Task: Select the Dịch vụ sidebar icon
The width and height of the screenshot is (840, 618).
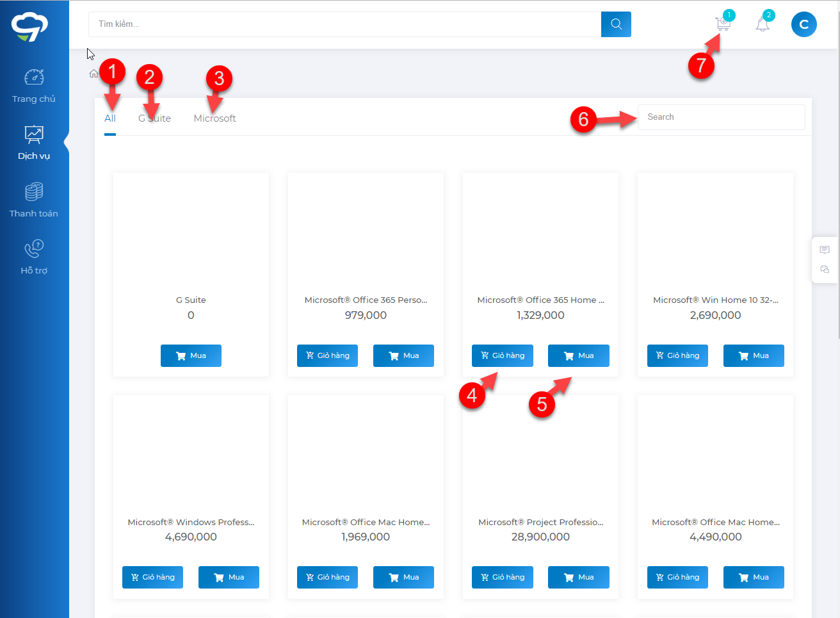Action: click(x=34, y=134)
